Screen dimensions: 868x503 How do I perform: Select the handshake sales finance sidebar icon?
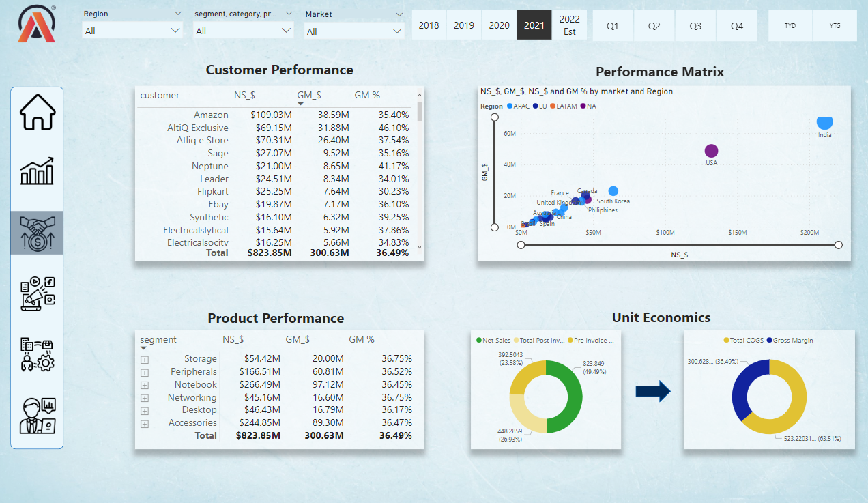(x=36, y=233)
